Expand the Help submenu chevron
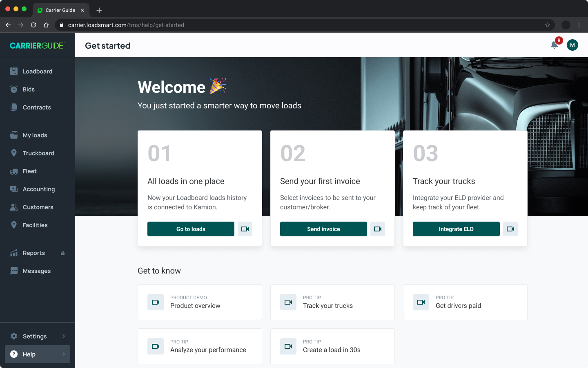The image size is (588, 368). pyautogui.click(x=64, y=354)
